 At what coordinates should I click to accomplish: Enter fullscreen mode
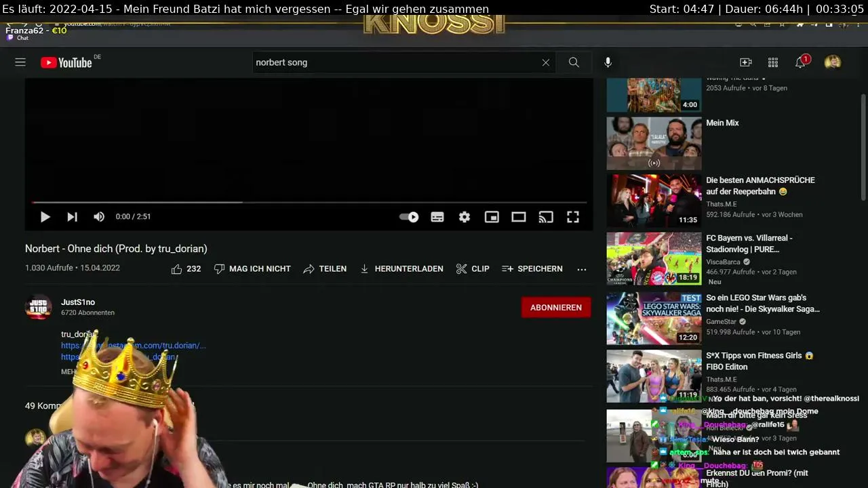[x=573, y=217]
